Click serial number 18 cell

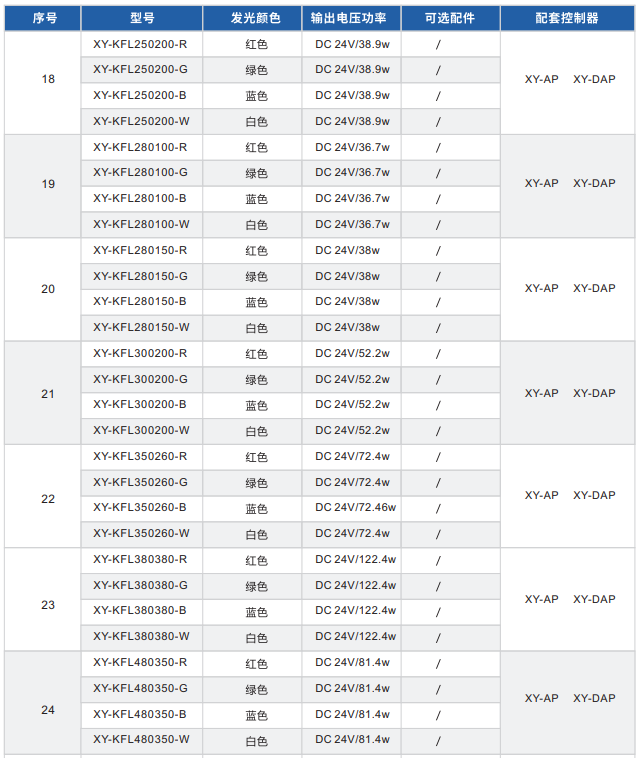coord(48,79)
